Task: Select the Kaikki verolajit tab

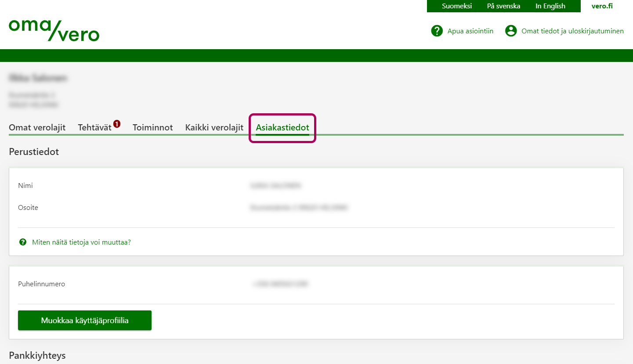Action: (214, 128)
